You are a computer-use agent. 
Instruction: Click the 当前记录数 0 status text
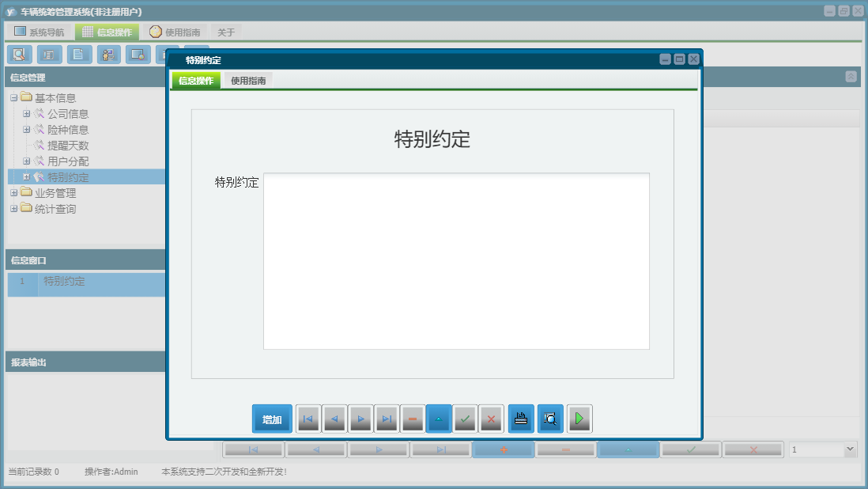33,472
